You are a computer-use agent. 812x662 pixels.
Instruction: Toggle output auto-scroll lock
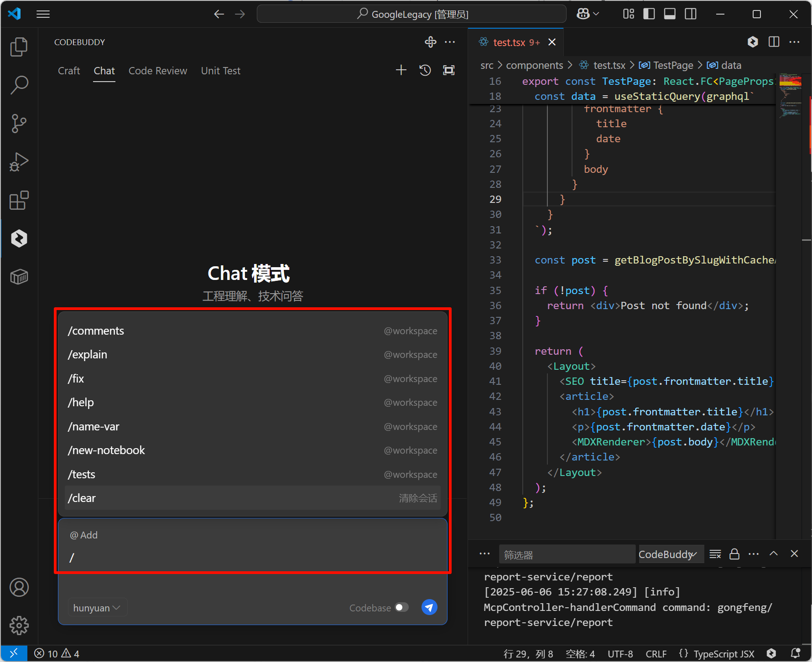tap(734, 554)
